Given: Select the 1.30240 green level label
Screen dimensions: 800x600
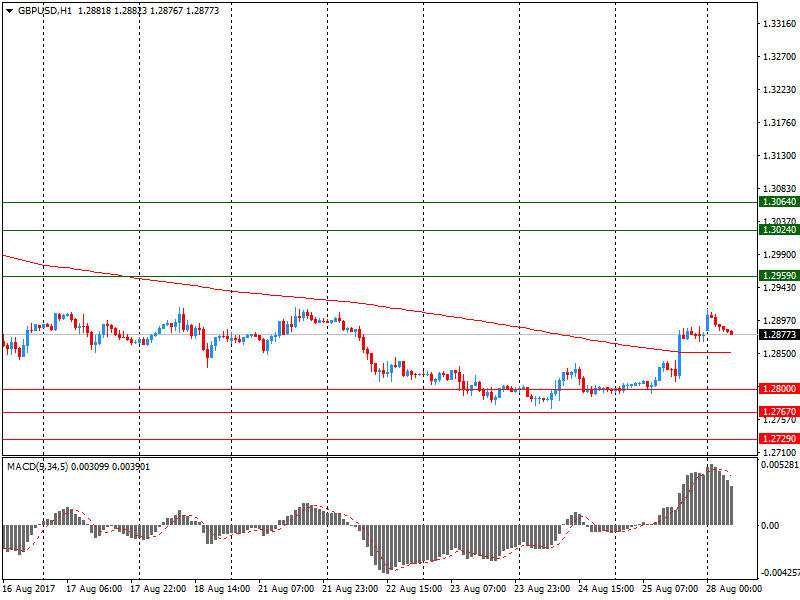Looking at the screenshot, I should pyautogui.click(x=779, y=230).
